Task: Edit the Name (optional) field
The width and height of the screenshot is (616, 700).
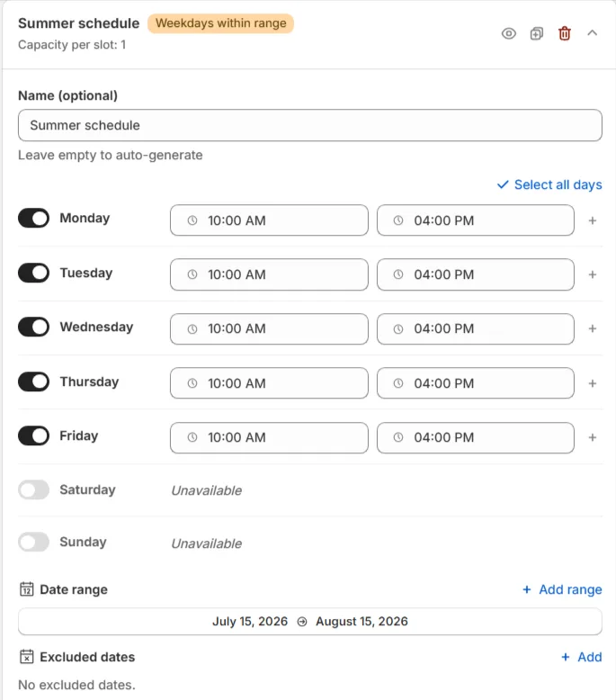Action: pyautogui.click(x=310, y=125)
